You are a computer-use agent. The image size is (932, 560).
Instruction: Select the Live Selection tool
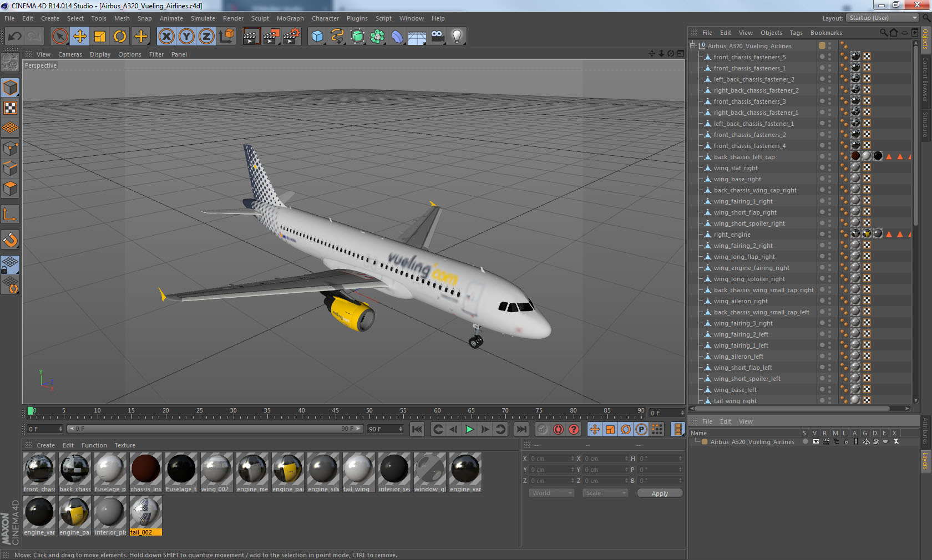pos(59,37)
